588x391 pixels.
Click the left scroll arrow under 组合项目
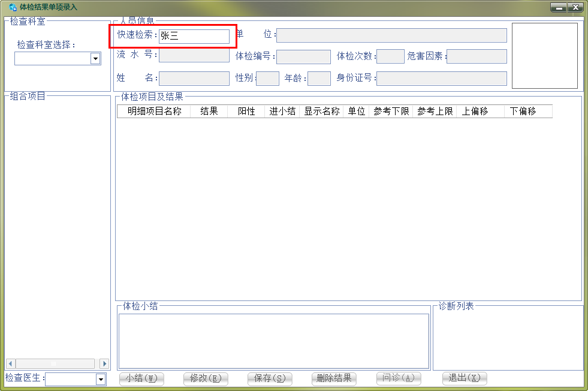[10, 363]
